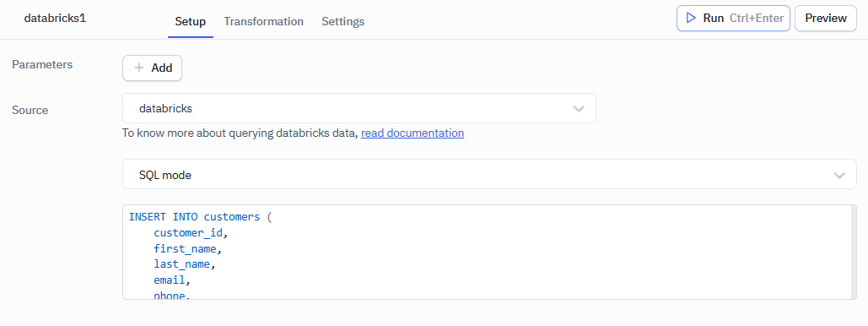Add a new parameter
Screen dimensions: 868x326
tap(152, 68)
